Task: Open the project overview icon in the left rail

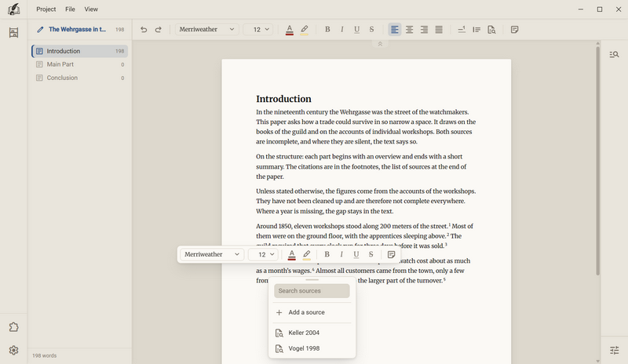Action: (x=13, y=32)
